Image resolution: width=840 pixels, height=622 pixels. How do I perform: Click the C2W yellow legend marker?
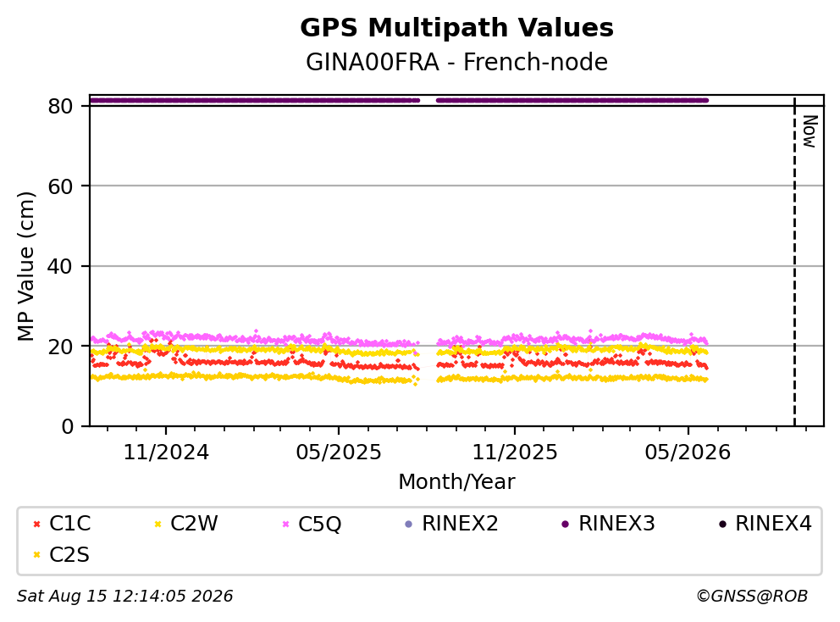pyautogui.click(x=157, y=524)
